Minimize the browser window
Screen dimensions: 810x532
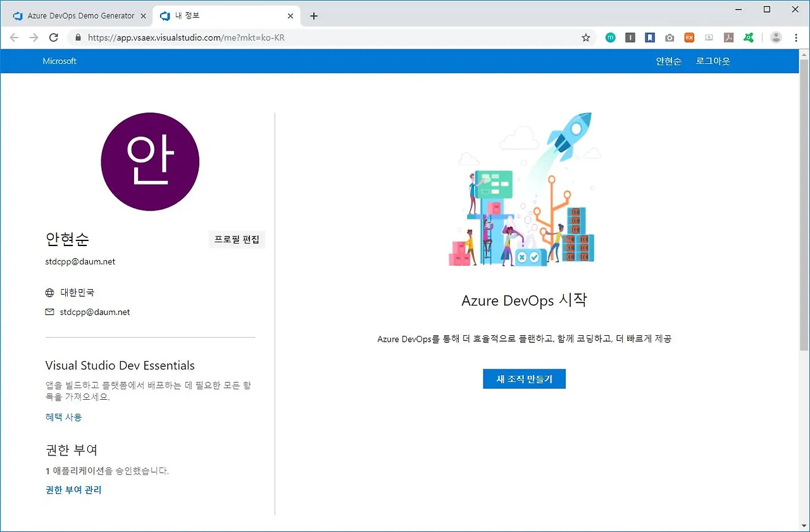pyautogui.click(x=738, y=9)
